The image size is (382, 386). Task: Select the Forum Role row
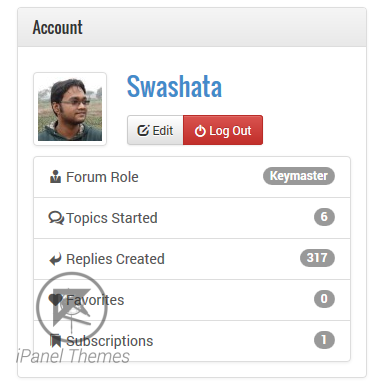[192, 177]
